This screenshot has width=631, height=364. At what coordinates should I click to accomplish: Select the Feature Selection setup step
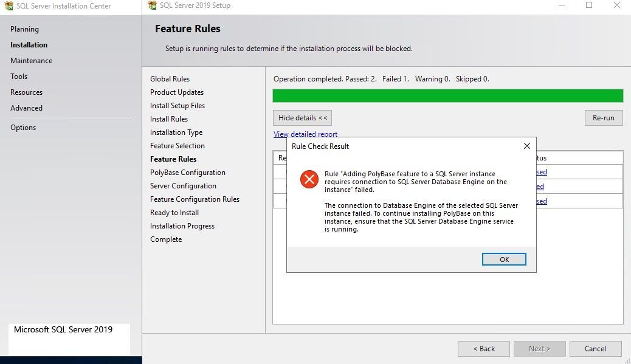[176, 145]
